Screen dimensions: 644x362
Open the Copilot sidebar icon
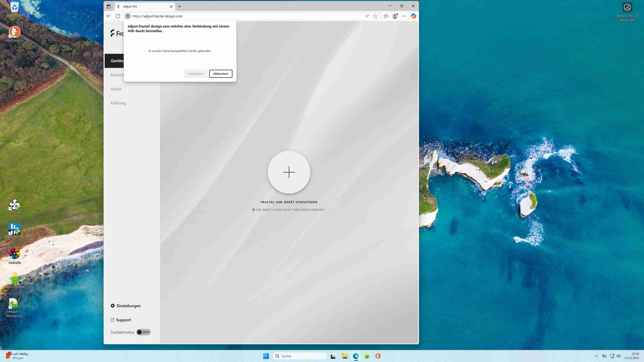[413, 16]
